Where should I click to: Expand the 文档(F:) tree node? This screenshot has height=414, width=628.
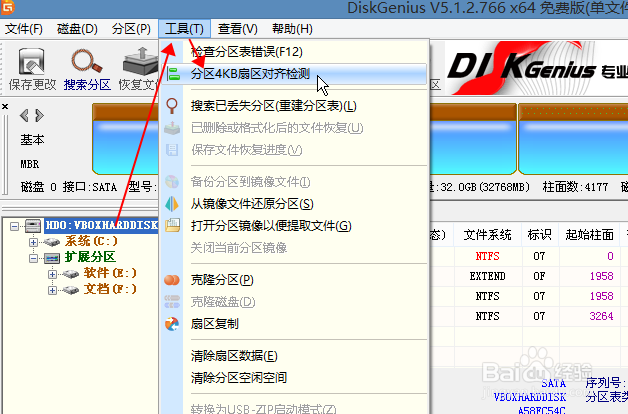coord(52,290)
